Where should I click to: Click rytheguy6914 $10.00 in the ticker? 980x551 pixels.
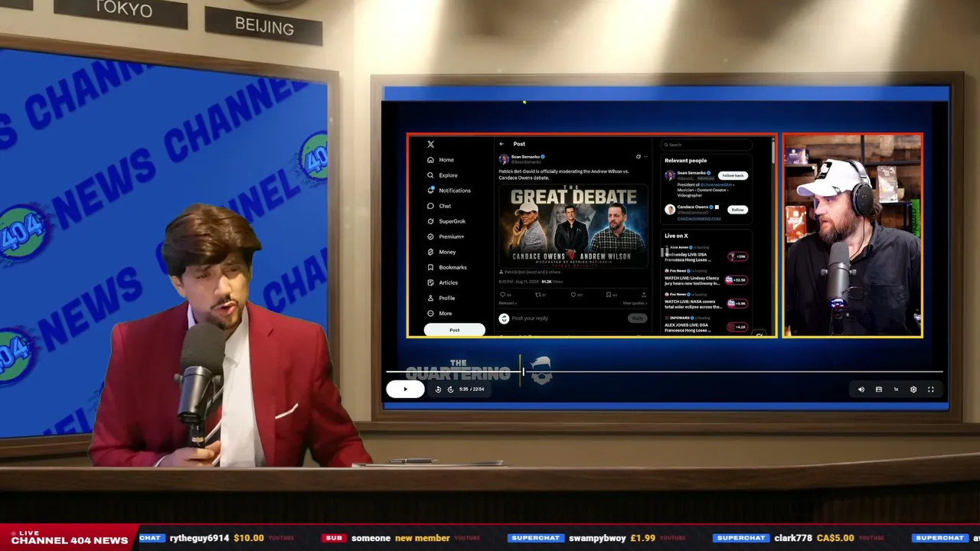(x=217, y=538)
